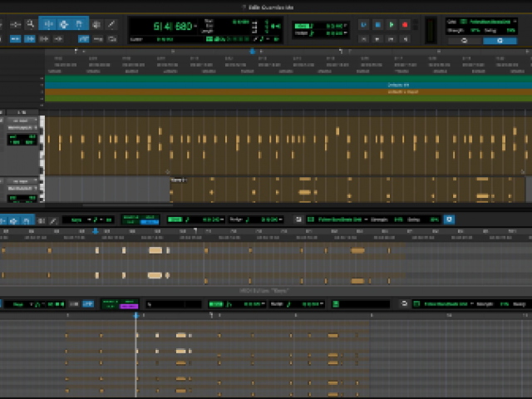
Task: Click the horizontal scrollbar below the tracks
Action: tap(128, 205)
